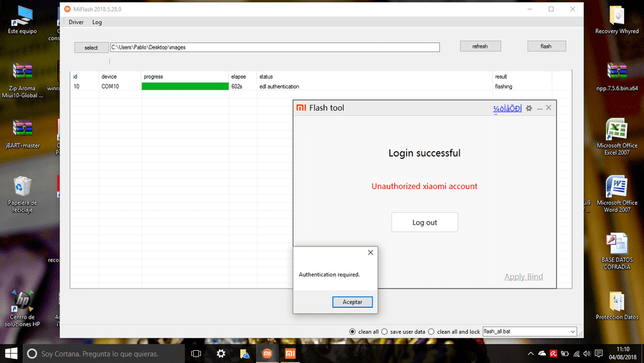This screenshot has width=644, height=363.
Task: Open the Flash tool settings gear
Action: tap(529, 108)
